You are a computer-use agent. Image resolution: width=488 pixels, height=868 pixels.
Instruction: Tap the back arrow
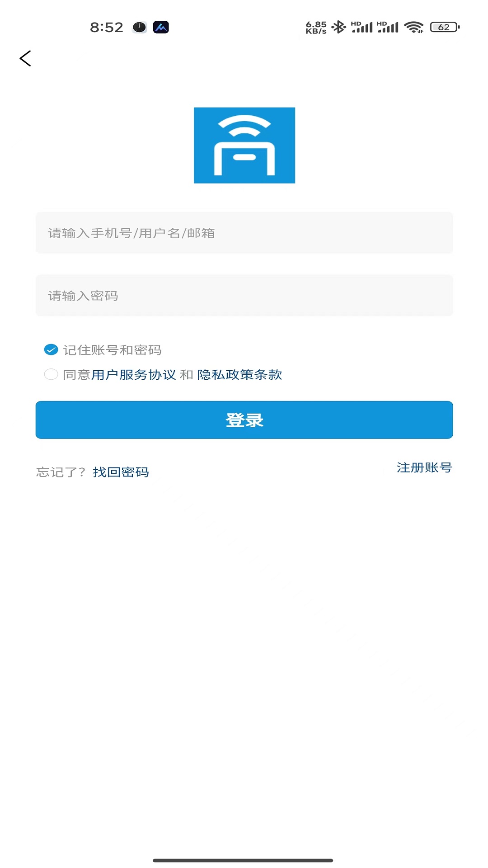pos(25,58)
